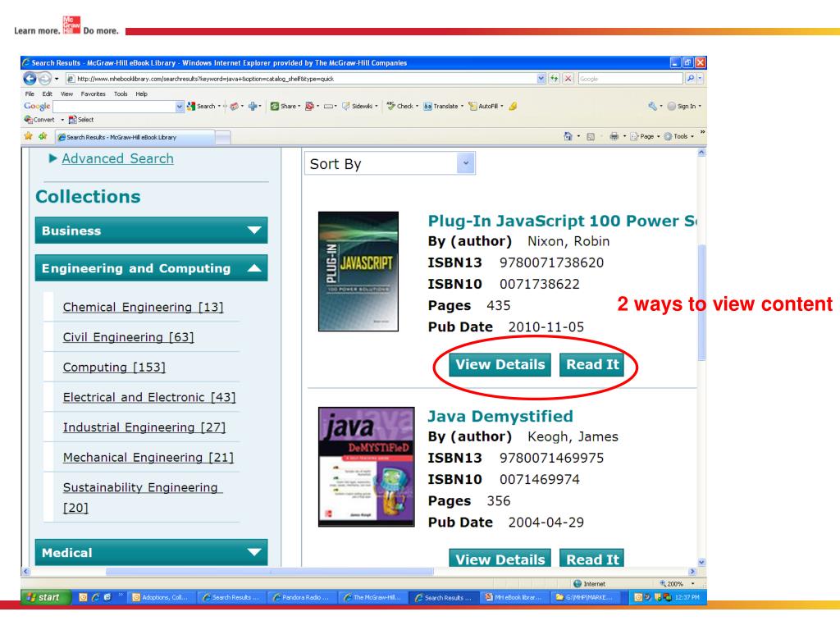The height and width of the screenshot is (630, 840).
Task: Open the Tools dropdown in command bar
Action: [678, 136]
